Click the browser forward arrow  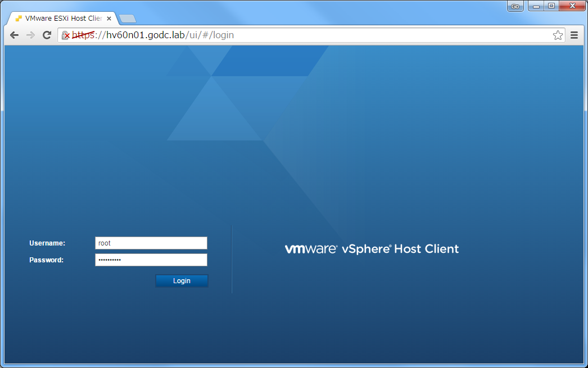(30, 35)
